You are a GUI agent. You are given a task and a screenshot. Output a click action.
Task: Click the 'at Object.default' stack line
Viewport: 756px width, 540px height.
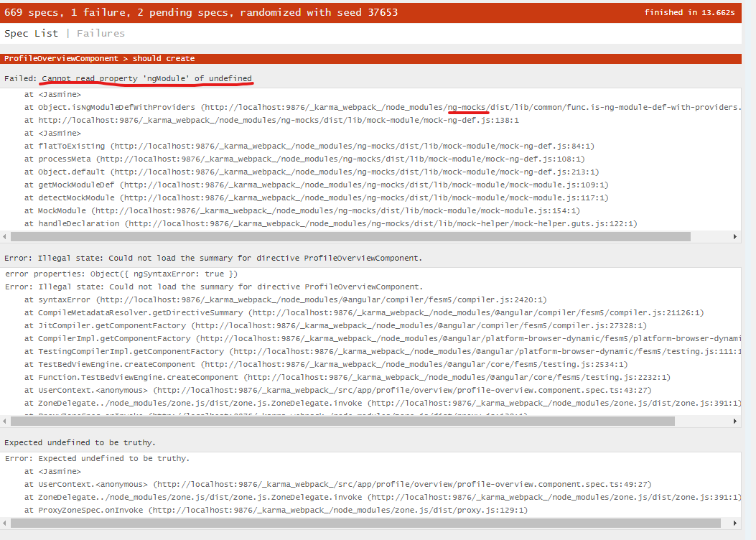(x=312, y=172)
